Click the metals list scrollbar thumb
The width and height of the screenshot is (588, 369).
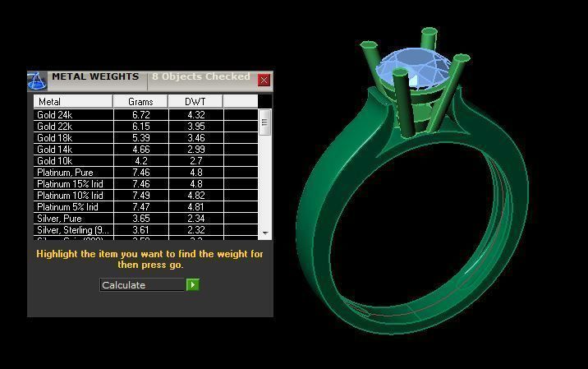[x=264, y=122]
